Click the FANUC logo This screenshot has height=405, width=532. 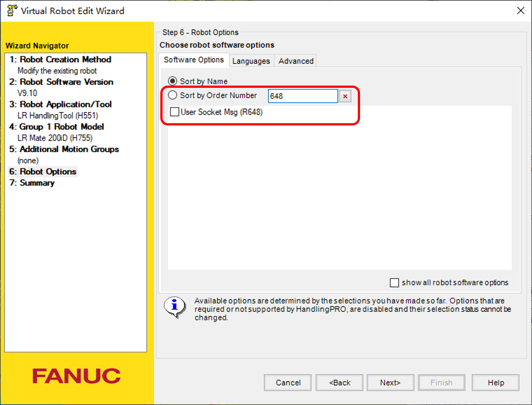point(77,376)
